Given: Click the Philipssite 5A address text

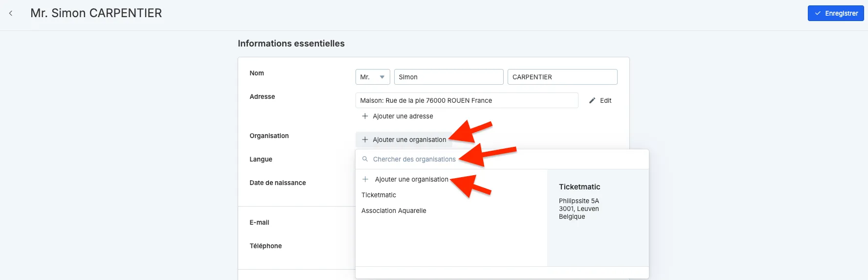Looking at the screenshot, I should (579, 201).
